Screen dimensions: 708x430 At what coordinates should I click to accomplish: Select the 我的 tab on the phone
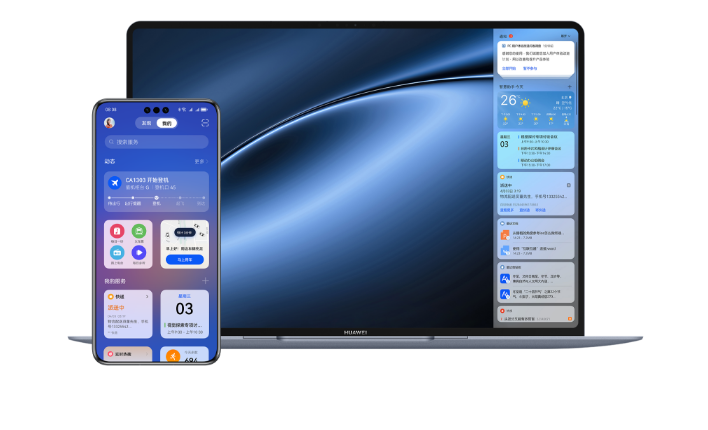click(x=166, y=123)
